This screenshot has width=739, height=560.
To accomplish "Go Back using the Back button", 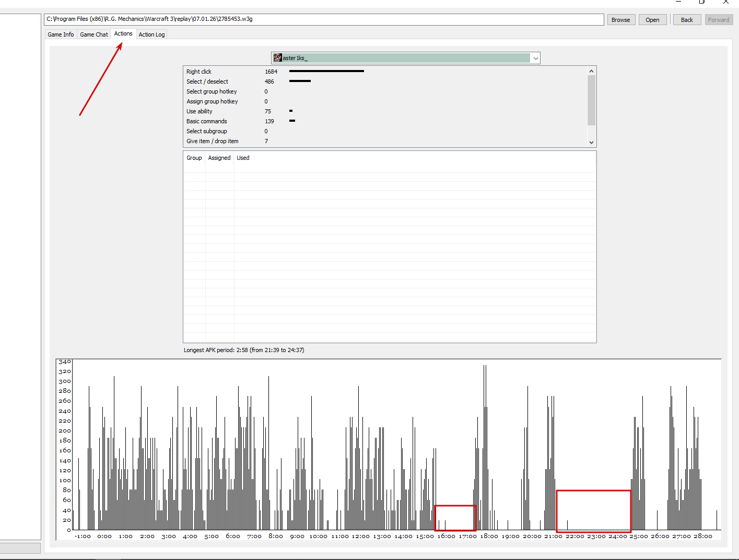I will tap(687, 20).
